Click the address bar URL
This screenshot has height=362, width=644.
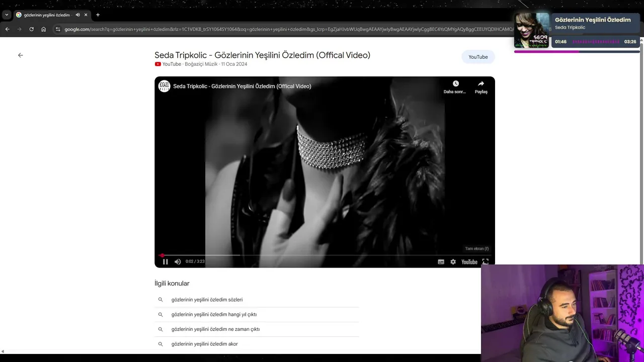289,29
